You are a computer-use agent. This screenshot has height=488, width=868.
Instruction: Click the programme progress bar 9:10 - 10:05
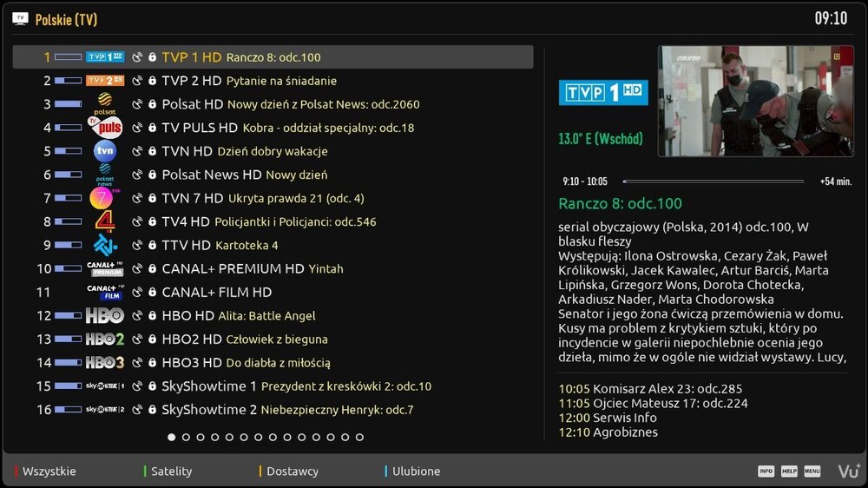coord(713,181)
